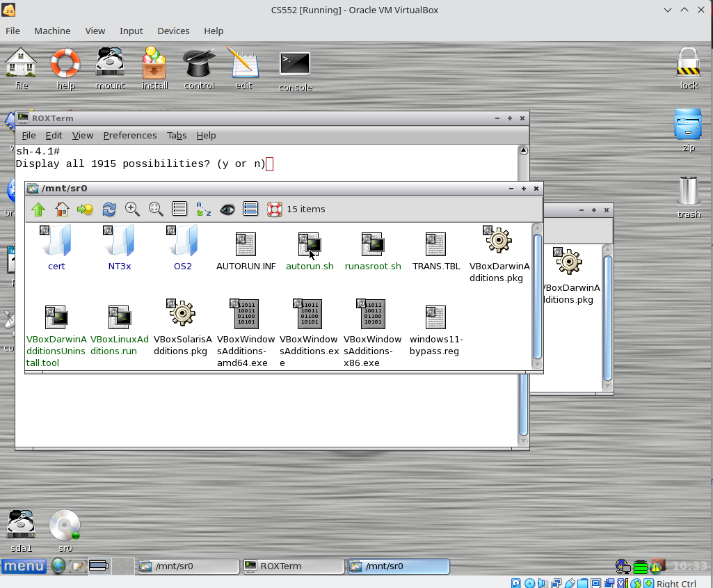Open the Tabs menu in ROXTerm

(177, 135)
